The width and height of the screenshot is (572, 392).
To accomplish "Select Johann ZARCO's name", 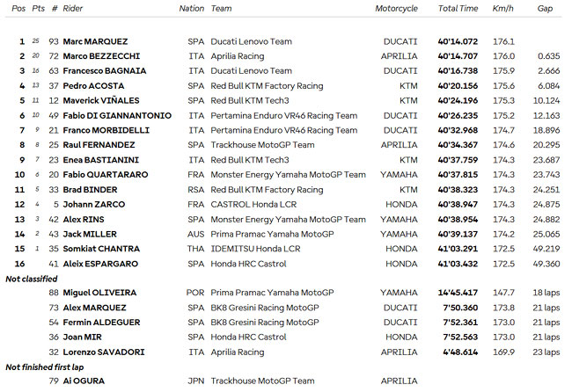I will [94, 205].
